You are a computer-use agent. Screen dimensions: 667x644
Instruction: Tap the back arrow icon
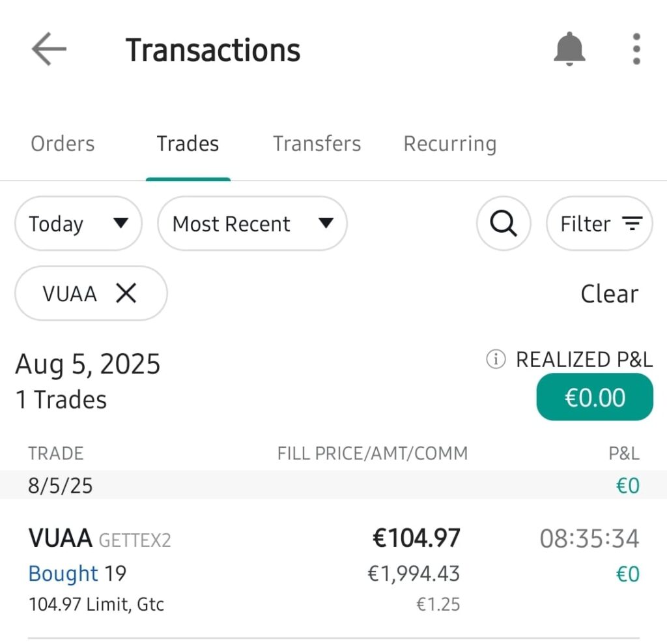click(49, 50)
